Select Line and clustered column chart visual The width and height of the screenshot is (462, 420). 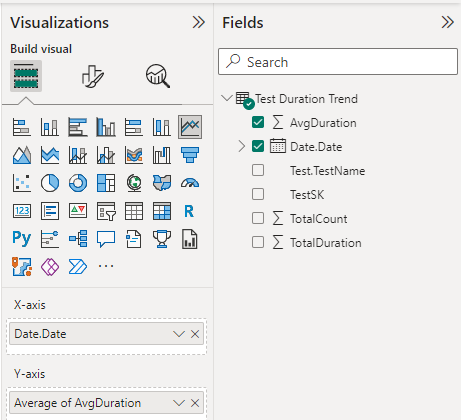[106, 155]
